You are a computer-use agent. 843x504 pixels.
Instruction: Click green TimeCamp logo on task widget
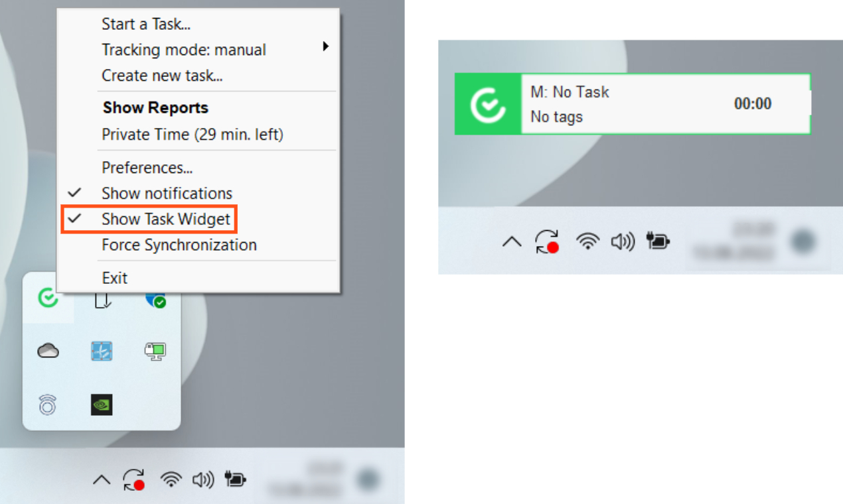(x=488, y=105)
